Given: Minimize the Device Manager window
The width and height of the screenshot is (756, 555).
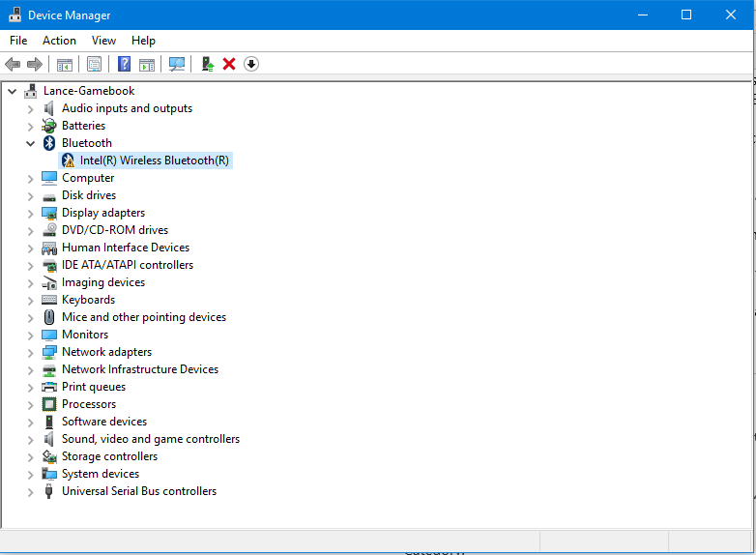Looking at the screenshot, I should pos(643,15).
